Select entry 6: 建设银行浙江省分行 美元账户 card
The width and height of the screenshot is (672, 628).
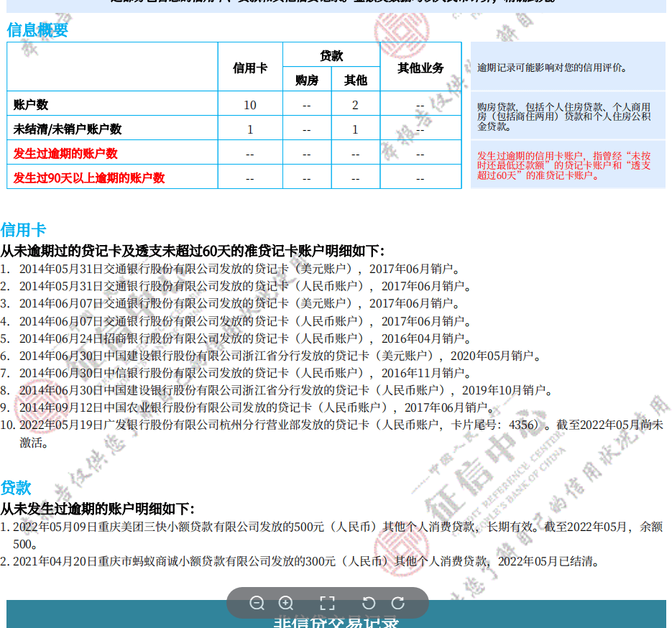point(270,356)
